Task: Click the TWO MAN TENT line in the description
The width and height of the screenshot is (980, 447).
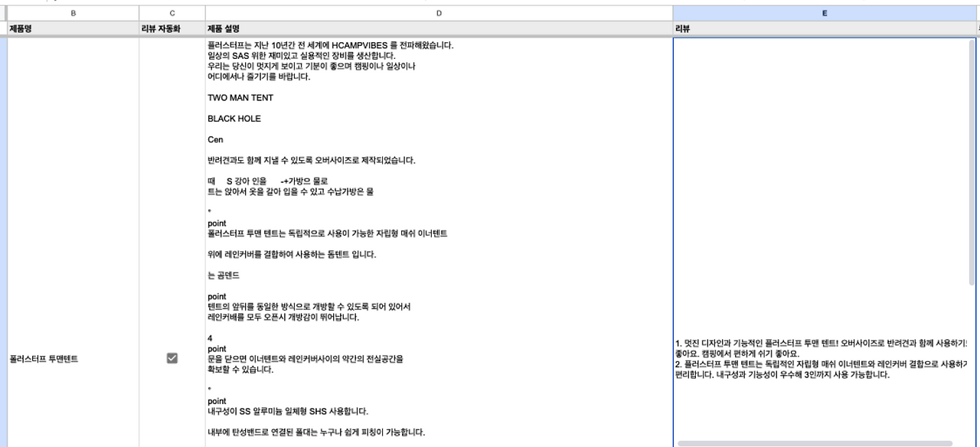Action: pyautogui.click(x=236, y=97)
